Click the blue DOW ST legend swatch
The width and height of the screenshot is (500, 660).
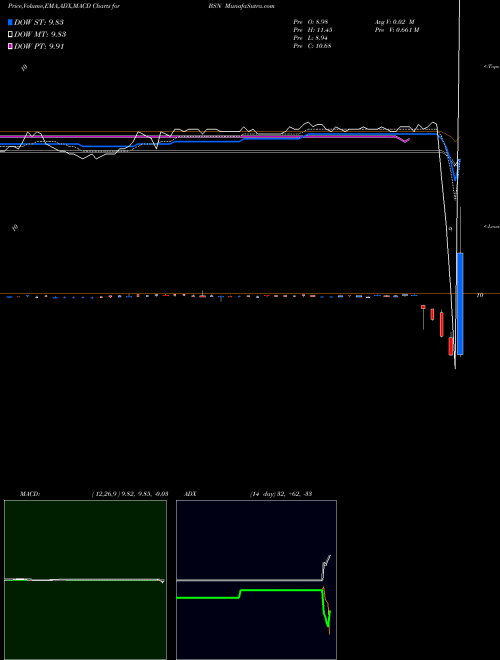click(10, 22)
